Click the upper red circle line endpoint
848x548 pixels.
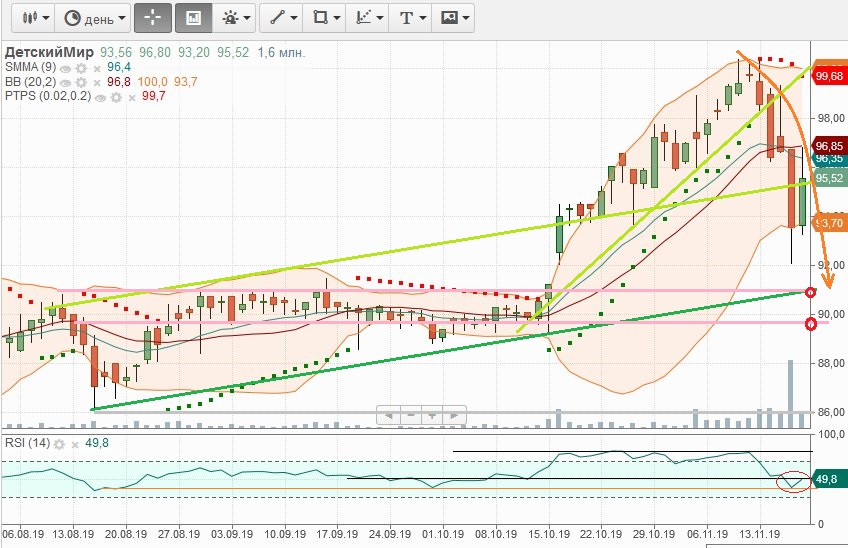810,292
